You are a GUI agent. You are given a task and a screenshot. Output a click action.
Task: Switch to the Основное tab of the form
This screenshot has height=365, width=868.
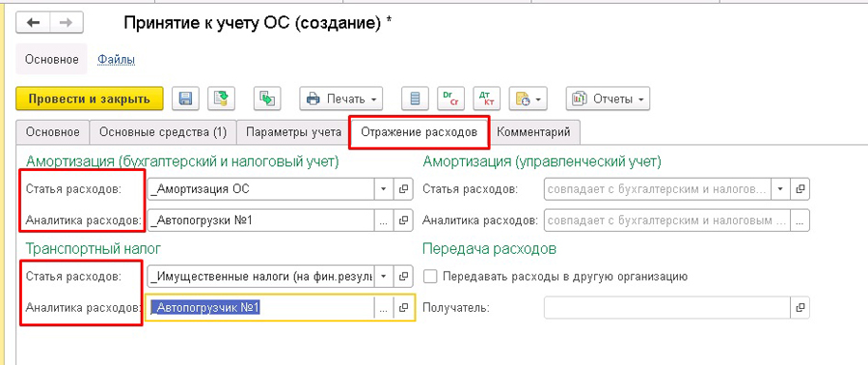click(x=53, y=132)
